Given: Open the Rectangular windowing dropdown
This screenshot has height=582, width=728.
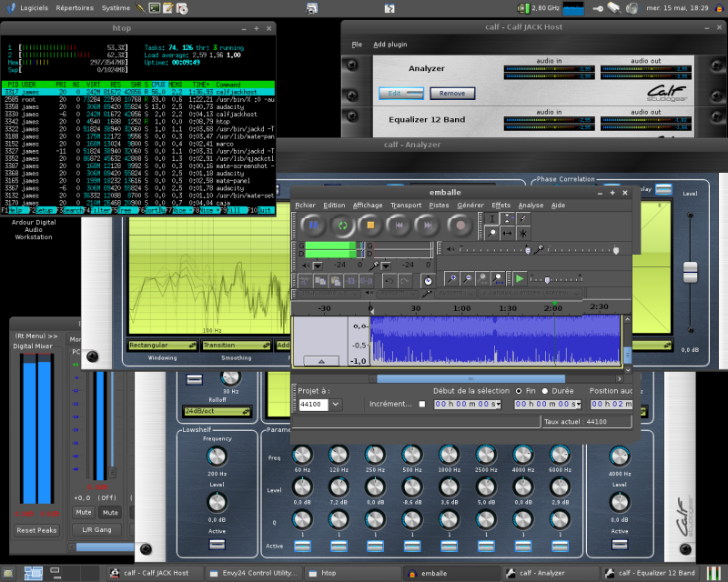Looking at the screenshot, I should (x=163, y=346).
